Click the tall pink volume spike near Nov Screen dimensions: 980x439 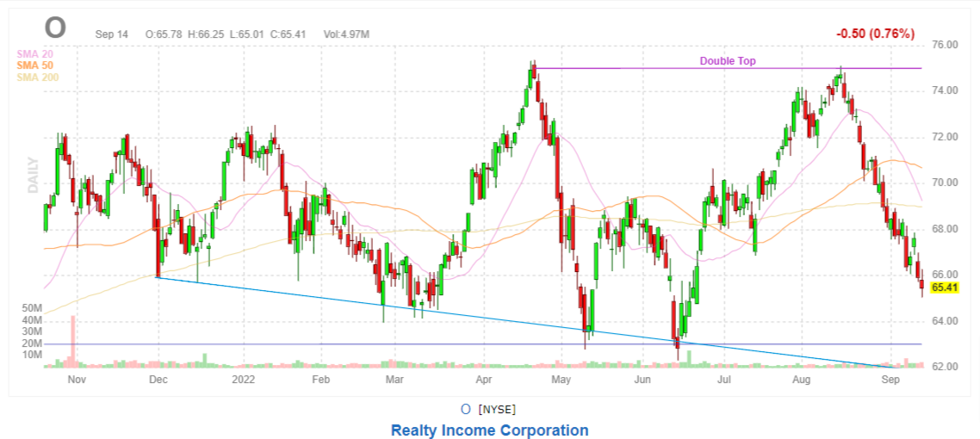tap(73, 341)
